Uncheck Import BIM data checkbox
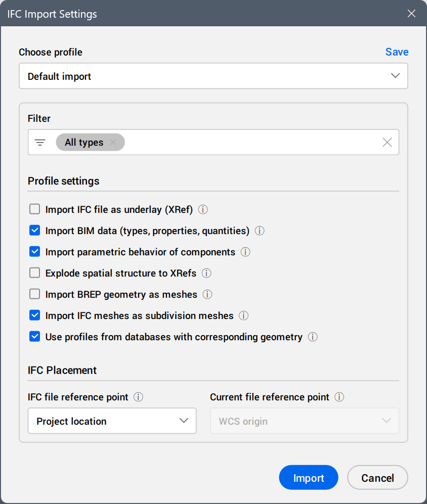 [35, 231]
